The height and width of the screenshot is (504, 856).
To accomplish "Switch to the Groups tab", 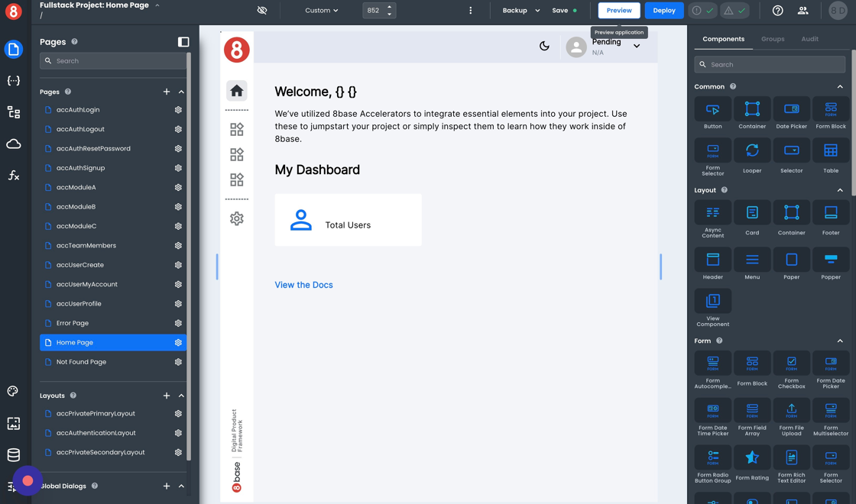I will coord(773,39).
